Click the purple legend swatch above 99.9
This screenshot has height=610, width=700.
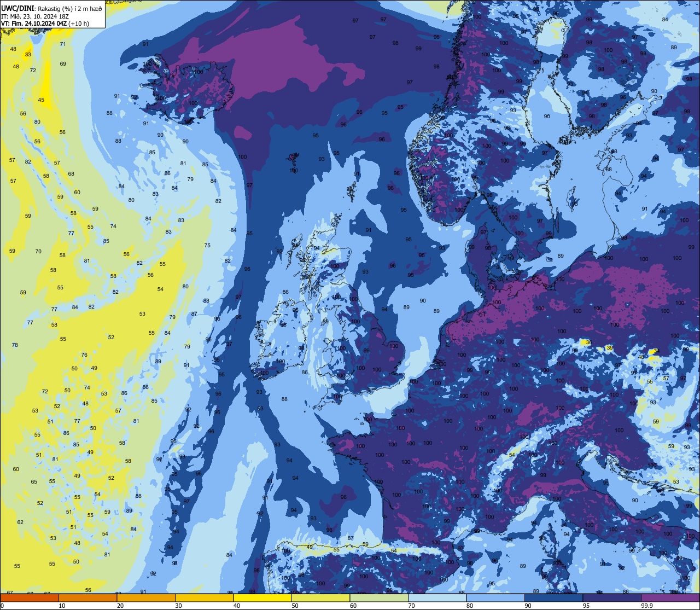(x=670, y=597)
